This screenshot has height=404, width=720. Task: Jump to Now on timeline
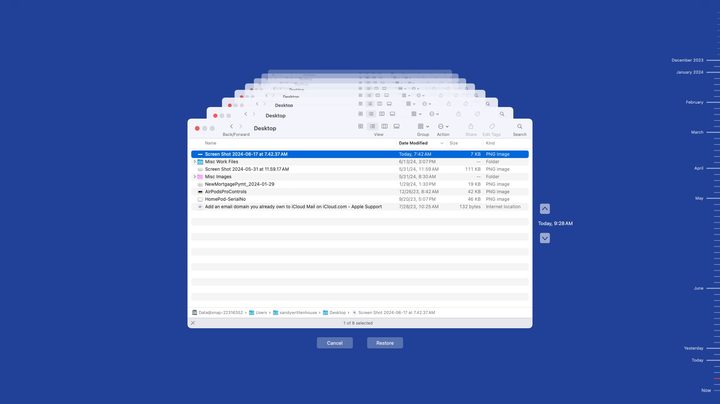pos(706,390)
